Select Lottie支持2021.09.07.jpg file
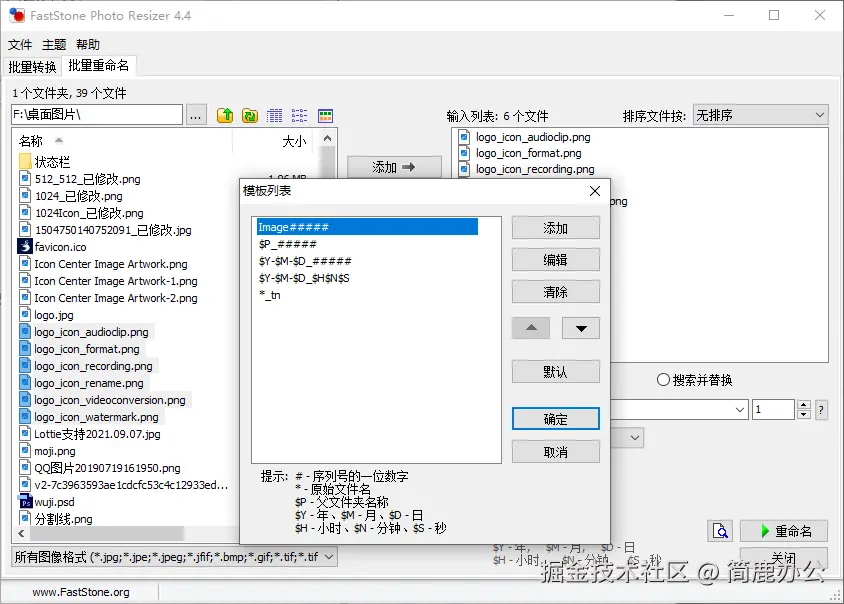 97,434
